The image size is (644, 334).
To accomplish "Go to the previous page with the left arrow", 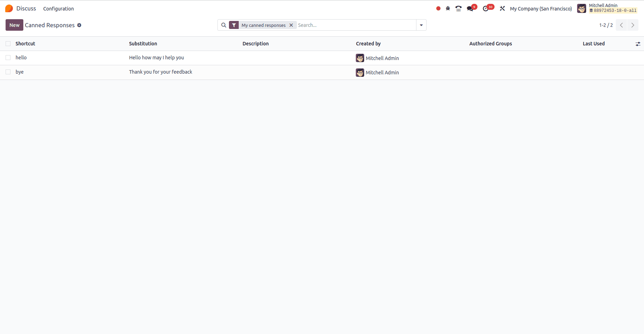I will click(621, 25).
